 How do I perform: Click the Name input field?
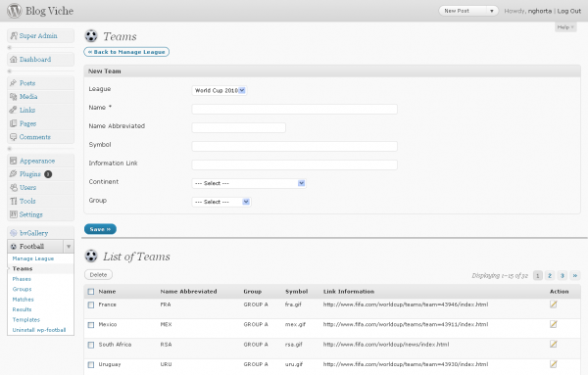click(294, 109)
